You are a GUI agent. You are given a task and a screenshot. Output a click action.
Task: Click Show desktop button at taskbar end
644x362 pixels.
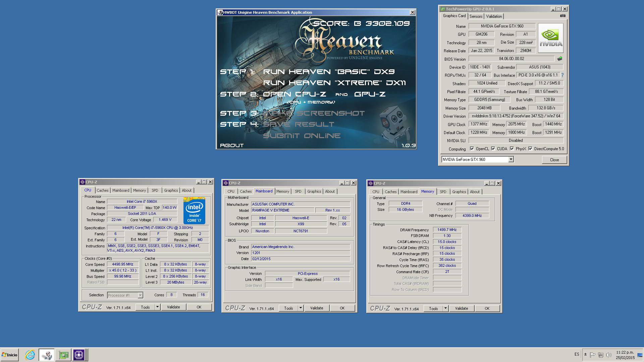tap(640, 355)
